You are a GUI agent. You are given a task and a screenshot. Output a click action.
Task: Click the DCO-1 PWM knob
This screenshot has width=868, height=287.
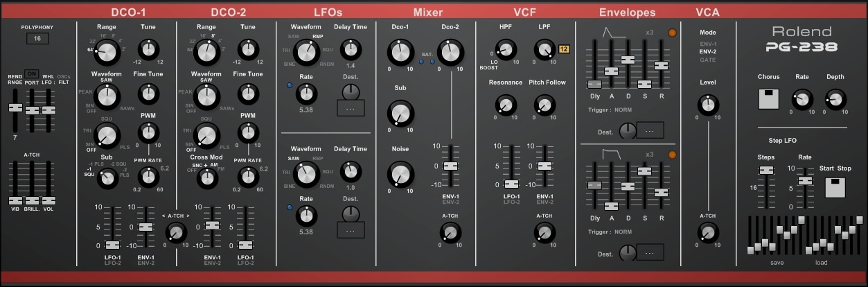click(x=148, y=132)
